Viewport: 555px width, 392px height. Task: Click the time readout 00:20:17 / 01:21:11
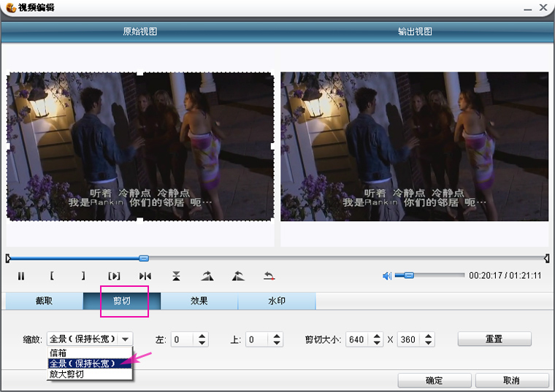tap(505, 276)
